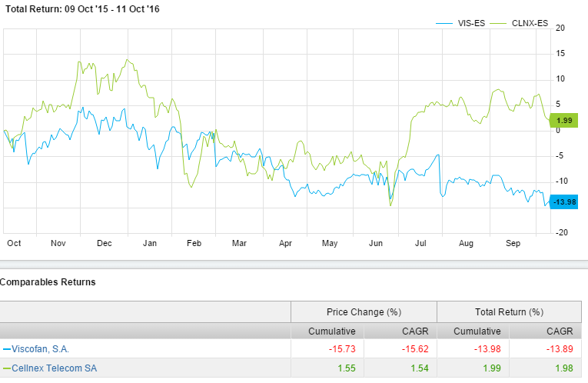Click the blue line swatch beside Viscofan
Viewport: 588px width, 383px height.
[x=6, y=348]
